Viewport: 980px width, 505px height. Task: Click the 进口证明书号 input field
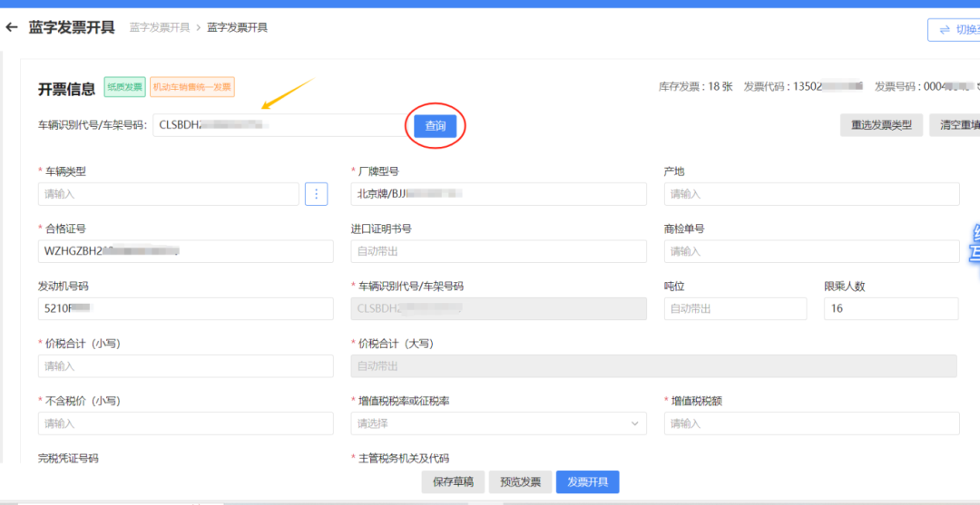[499, 251]
